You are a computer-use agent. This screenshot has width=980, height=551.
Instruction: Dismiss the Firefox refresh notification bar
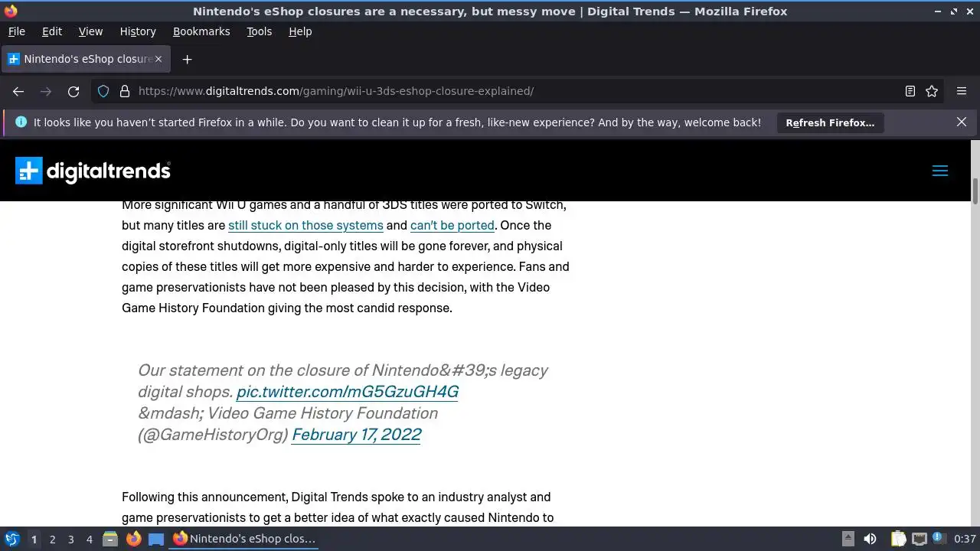(x=962, y=122)
